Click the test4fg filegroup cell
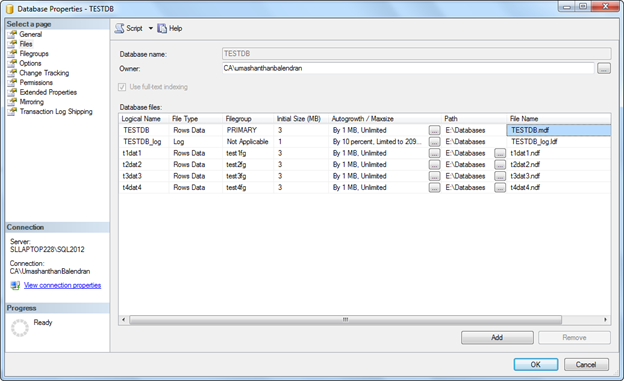 248,188
